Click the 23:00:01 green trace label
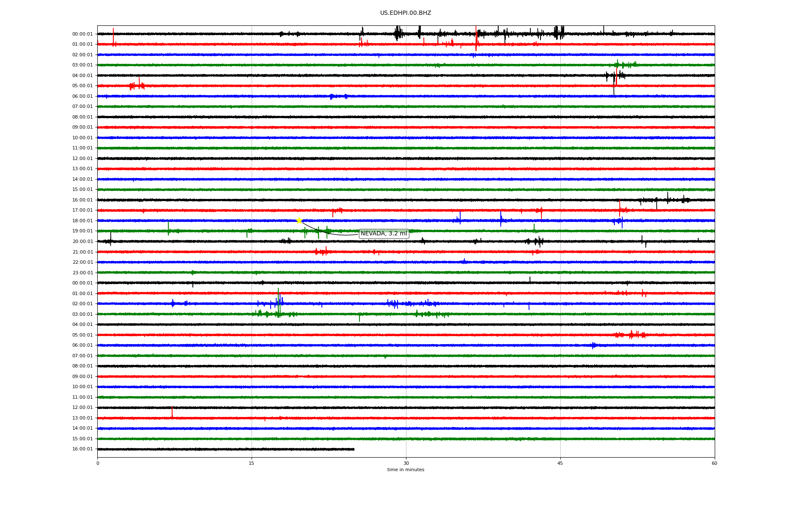Image resolution: width=812 pixels, height=508 pixels. pyautogui.click(x=82, y=273)
